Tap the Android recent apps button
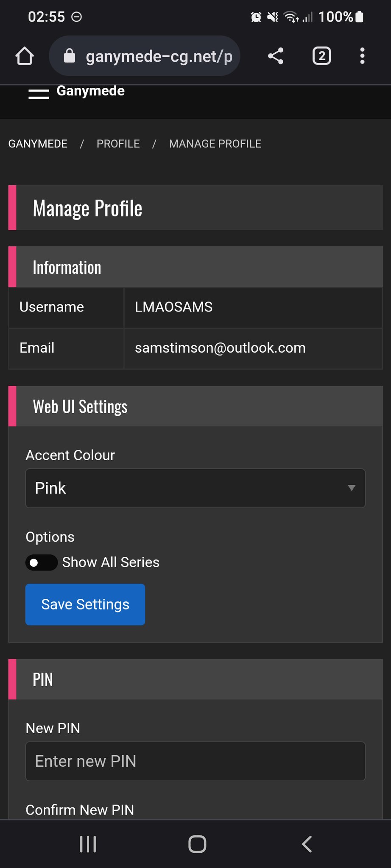This screenshot has width=391, height=868. point(88,844)
